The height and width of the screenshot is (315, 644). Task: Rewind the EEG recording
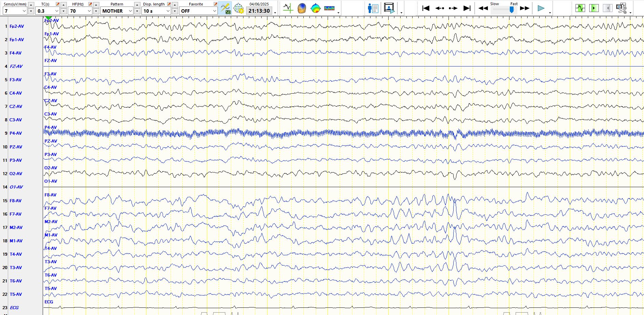483,8
